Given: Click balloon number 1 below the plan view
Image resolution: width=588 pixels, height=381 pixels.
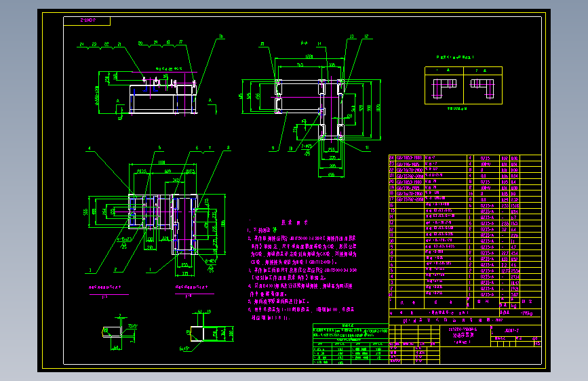Looking at the screenshot, I should (x=151, y=270).
